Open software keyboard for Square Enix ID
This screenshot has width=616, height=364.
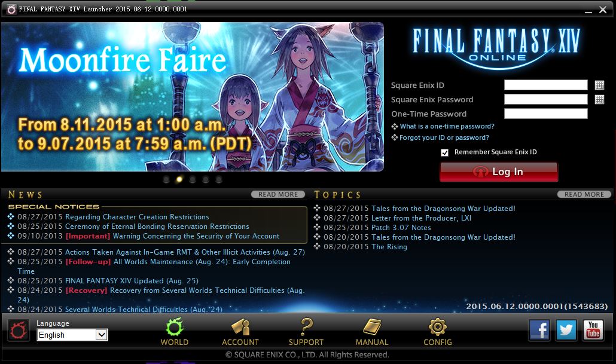tap(599, 85)
